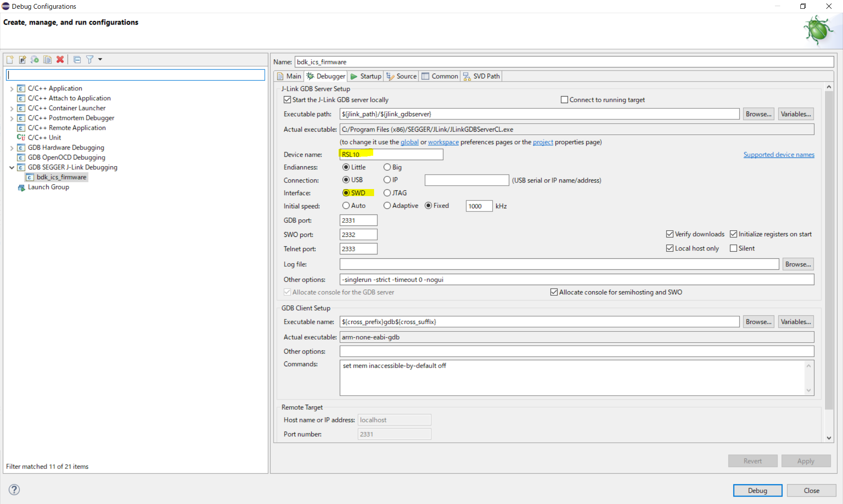The width and height of the screenshot is (843, 504).
Task: Select Little endianness radio button
Action: click(x=346, y=167)
